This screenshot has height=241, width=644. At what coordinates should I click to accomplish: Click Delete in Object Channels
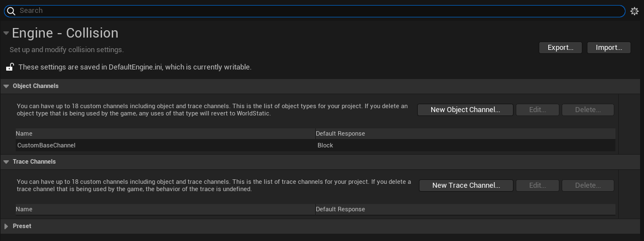(588, 110)
